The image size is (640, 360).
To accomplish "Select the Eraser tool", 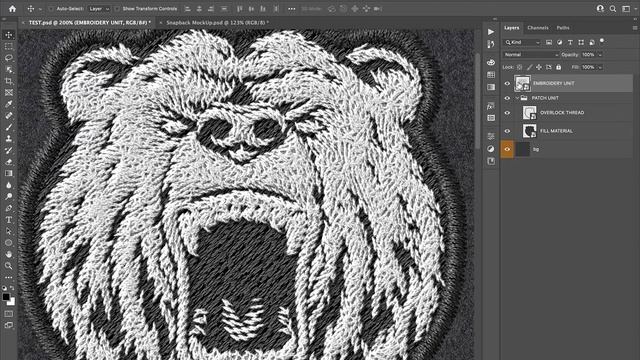I will click(9, 162).
